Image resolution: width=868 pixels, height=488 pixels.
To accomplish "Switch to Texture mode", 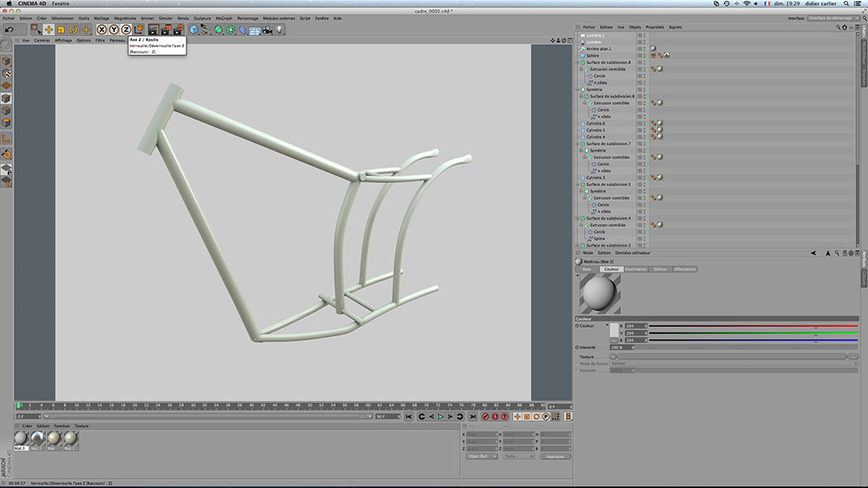I will point(6,74).
